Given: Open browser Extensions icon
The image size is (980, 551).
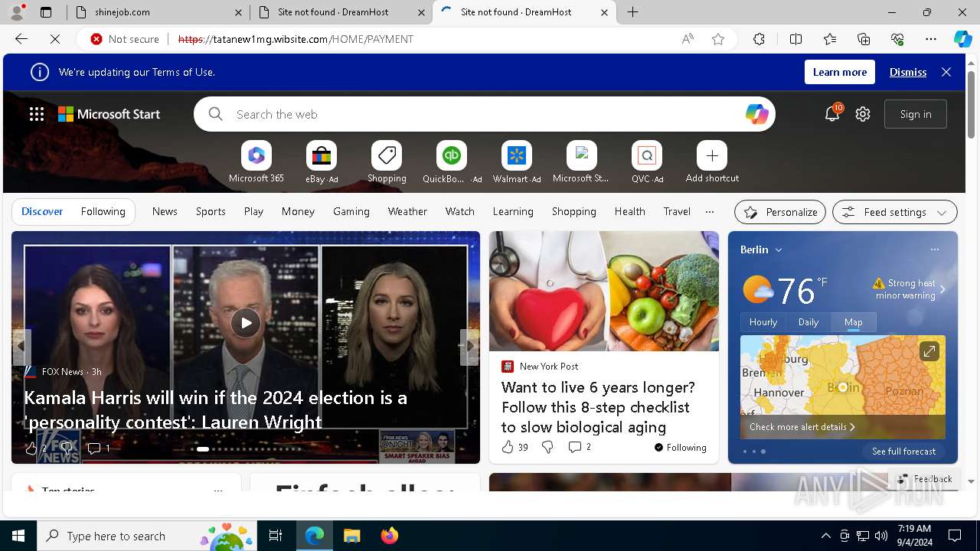Looking at the screenshot, I should (x=759, y=39).
